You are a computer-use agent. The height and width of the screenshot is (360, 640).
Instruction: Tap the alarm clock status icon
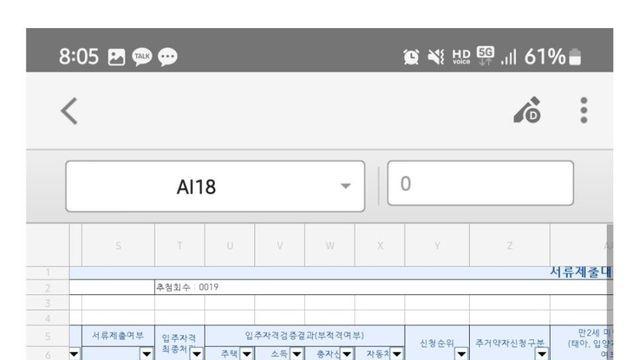coord(411,57)
